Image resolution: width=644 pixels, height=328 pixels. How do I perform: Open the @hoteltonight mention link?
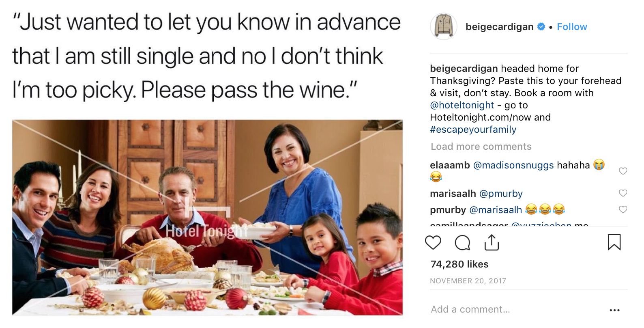click(462, 105)
